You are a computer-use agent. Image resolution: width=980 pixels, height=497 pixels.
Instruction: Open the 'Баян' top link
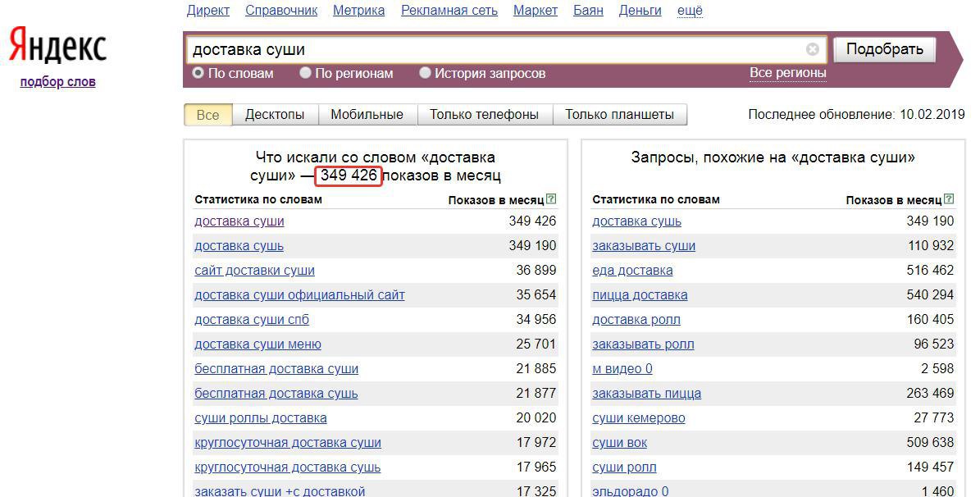pyautogui.click(x=588, y=11)
